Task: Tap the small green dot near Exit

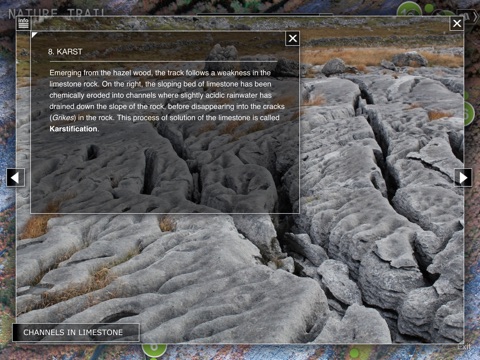Action: (x=354, y=352)
